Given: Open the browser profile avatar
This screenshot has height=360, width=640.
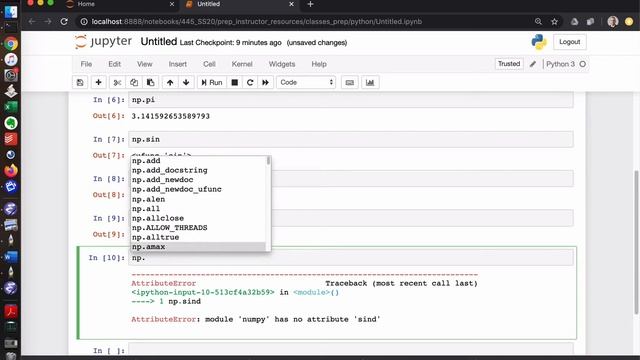Looking at the screenshot, I should pos(613,22).
